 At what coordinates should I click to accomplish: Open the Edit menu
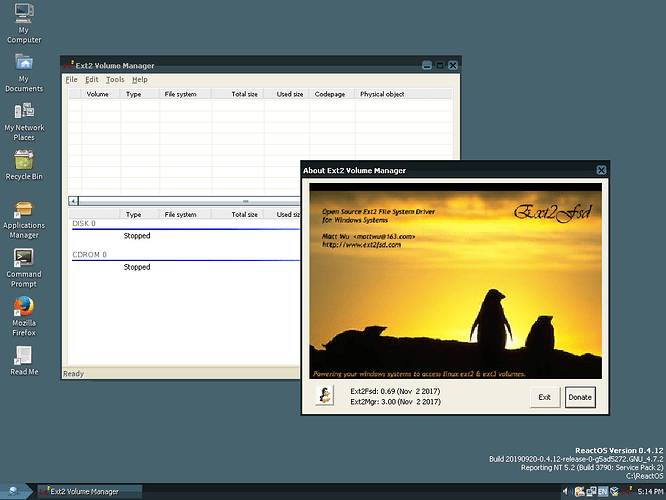pyautogui.click(x=91, y=79)
